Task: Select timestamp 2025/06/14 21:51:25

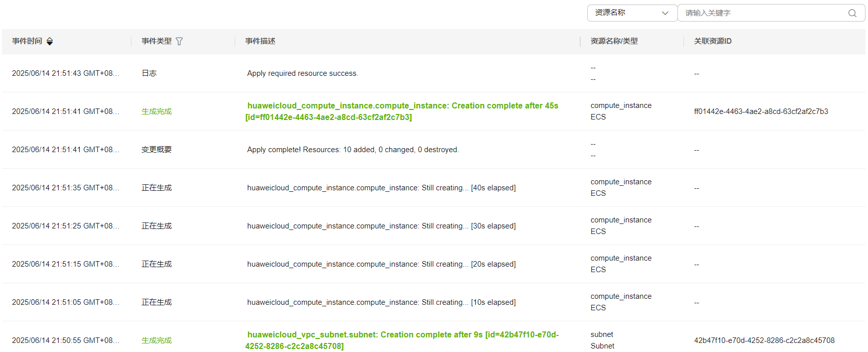Action: point(66,226)
